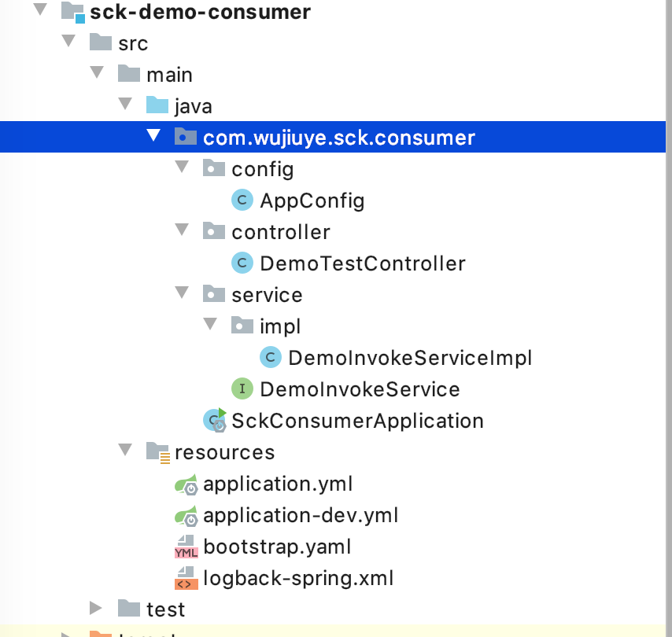Image resolution: width=672 pixels, height=637 pixels.
Task: Collapse the resources folder arrow
Action: click(x=125, y=450)
